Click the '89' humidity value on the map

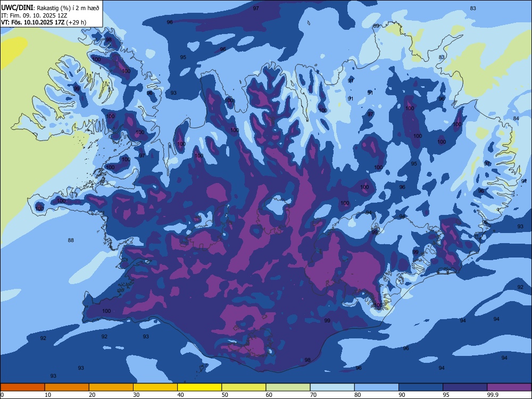pyautogui.click(x=376, y=26)
